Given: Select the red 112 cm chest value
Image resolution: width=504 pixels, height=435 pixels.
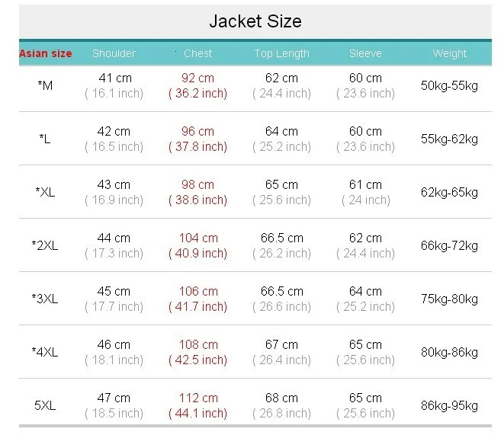Looking at the screenshot, I should [197, 398].
